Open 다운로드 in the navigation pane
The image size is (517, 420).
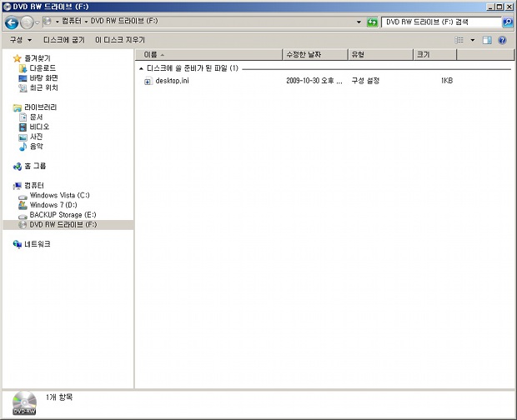pos(43,68)
